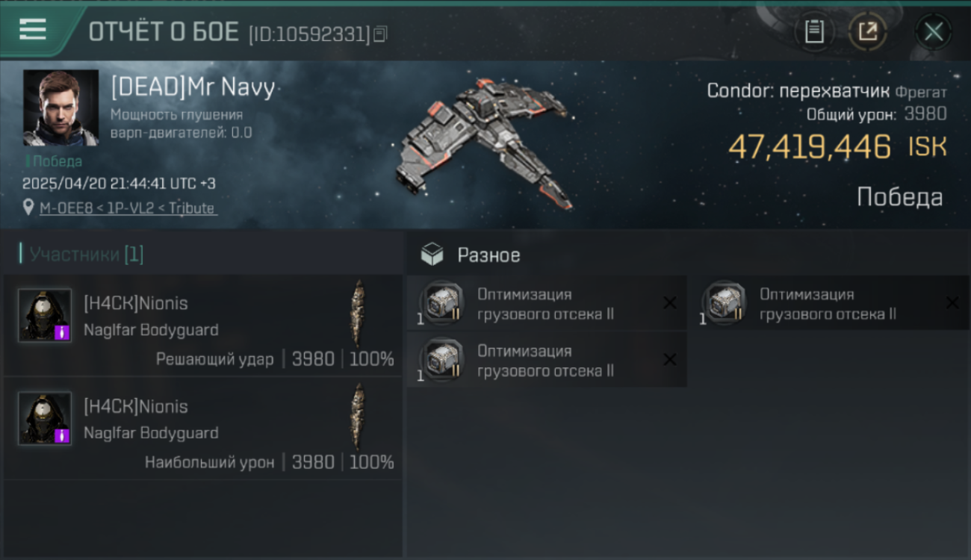
Task: View Naglfar ship icon in top damage row
Action: click(359, 416)
